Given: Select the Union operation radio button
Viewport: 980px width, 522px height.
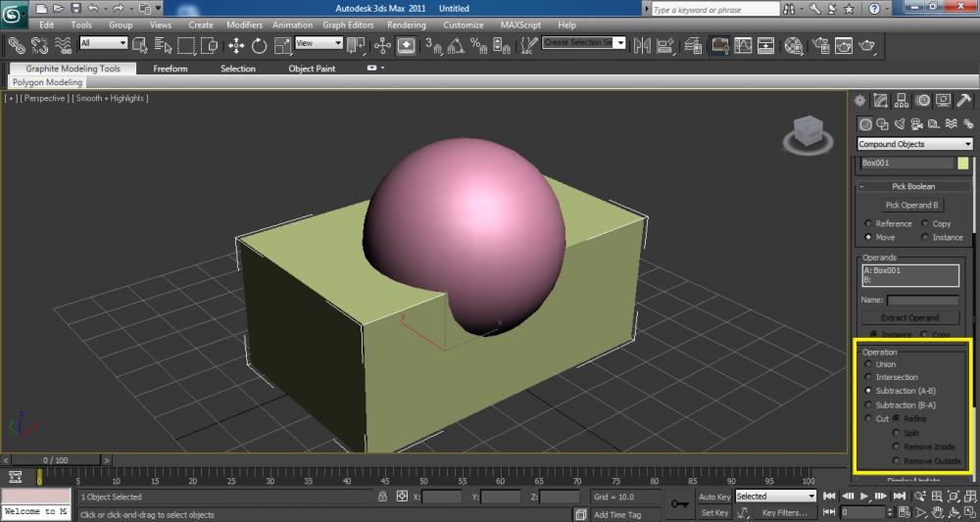Looking at the screenshot, I should click(x=868, y=364).
